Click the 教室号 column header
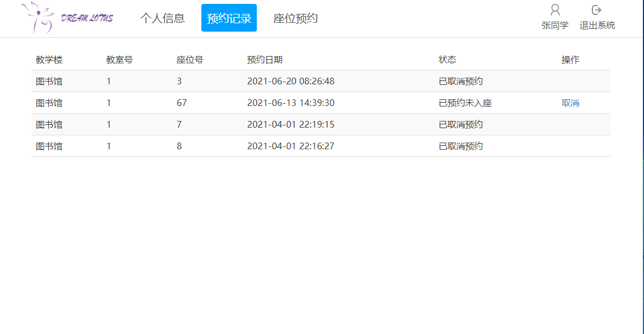The height and width of the screenshot is (334, 644). coord(119,59)
